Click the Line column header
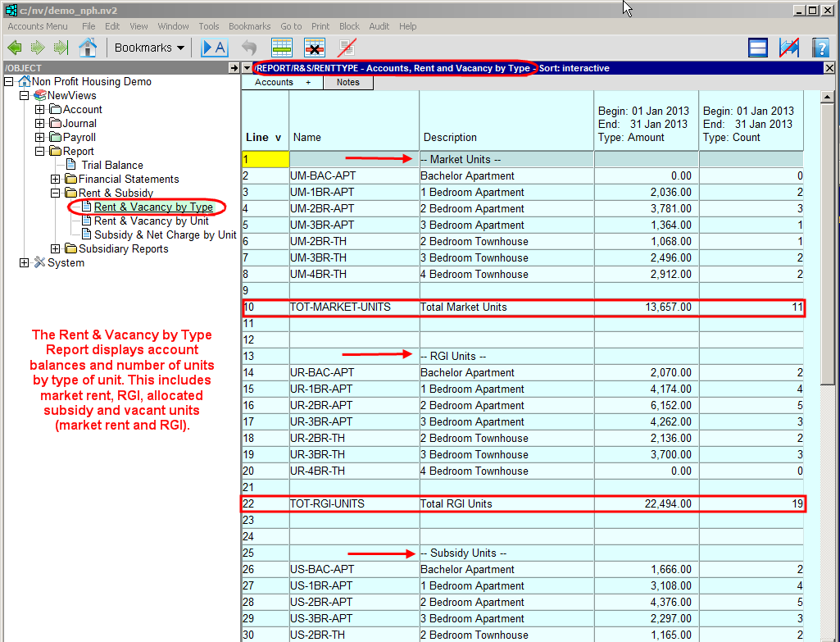 click(x=264, y=137)
